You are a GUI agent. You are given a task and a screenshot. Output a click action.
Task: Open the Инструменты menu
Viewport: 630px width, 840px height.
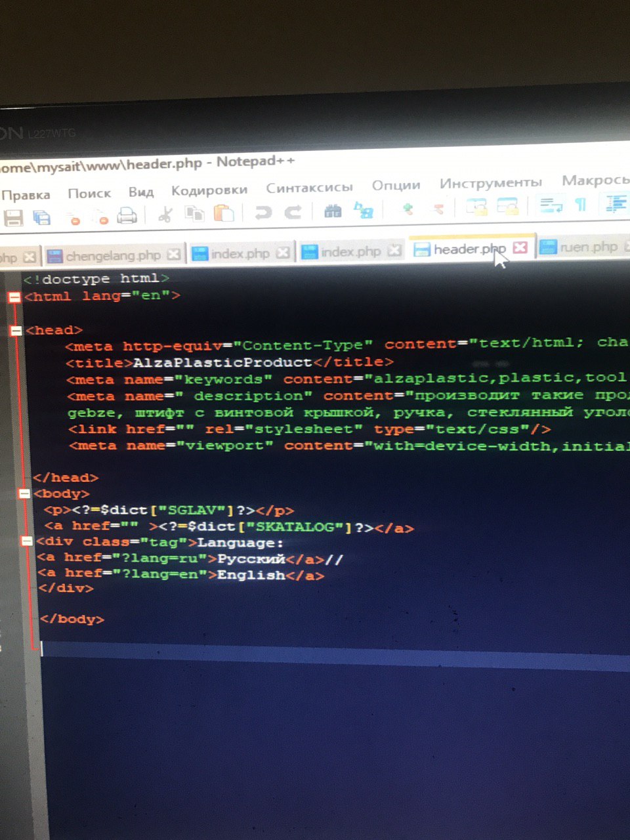click(491, 182)
